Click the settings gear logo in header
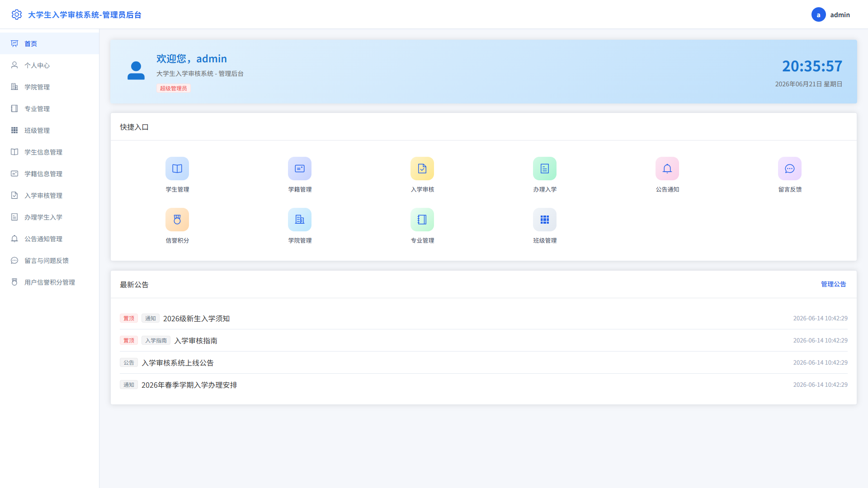 click(17, 14)
